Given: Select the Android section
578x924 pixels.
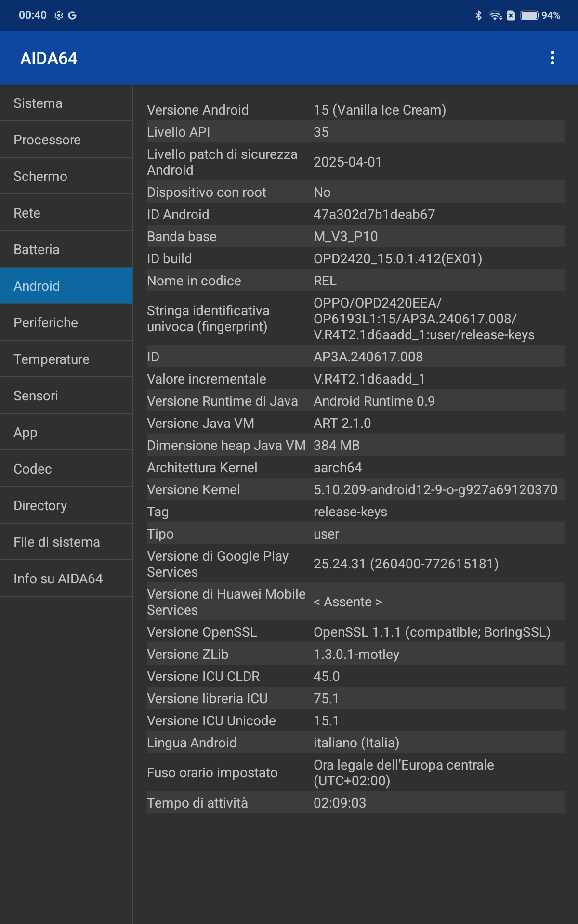Looking at the screenshot, I should [x=66, y=286].
